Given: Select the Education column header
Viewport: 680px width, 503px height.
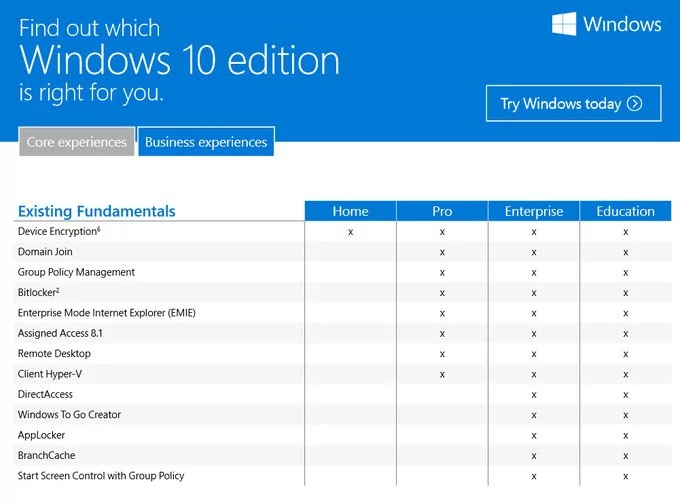Looking at the screenshot, I should (625, 211).
